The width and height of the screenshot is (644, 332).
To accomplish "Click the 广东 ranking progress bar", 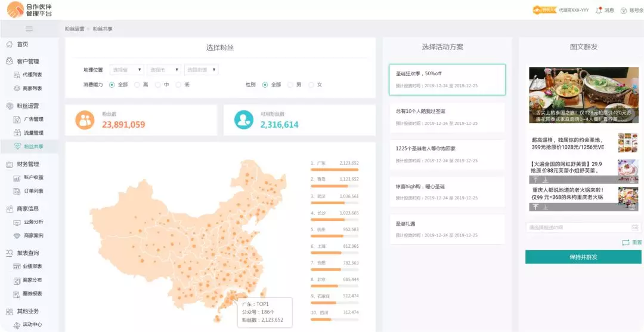I will pos(335,170).
